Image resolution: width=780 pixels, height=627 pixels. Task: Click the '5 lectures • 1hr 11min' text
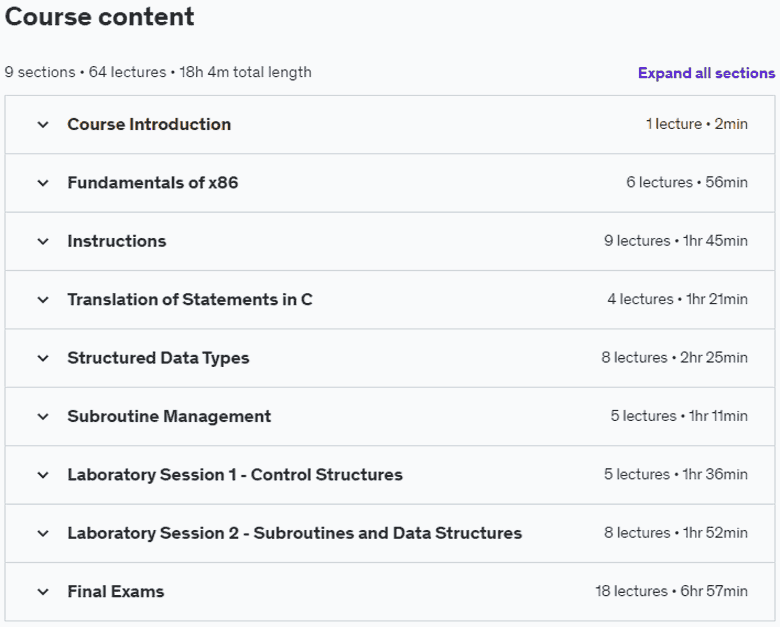tap(679, 416)
